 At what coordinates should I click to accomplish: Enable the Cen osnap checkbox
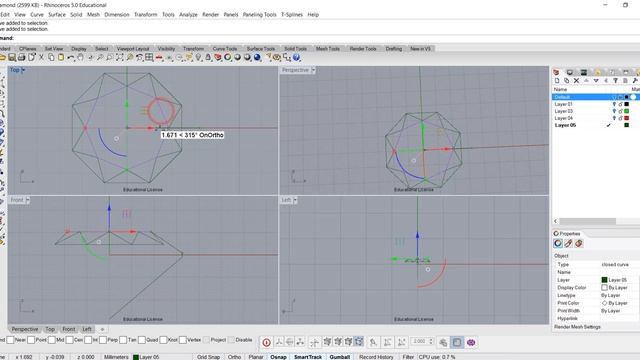coord(69,340)
